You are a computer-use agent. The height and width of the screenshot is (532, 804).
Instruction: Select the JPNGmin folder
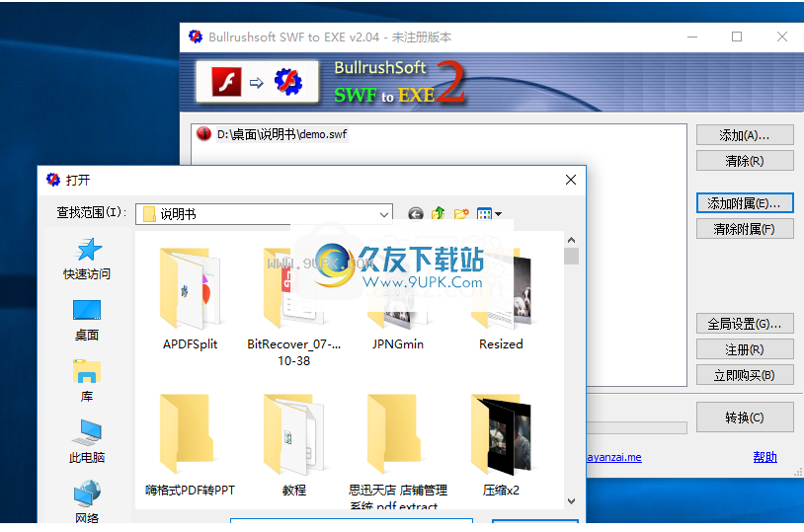tap(398, 299)
